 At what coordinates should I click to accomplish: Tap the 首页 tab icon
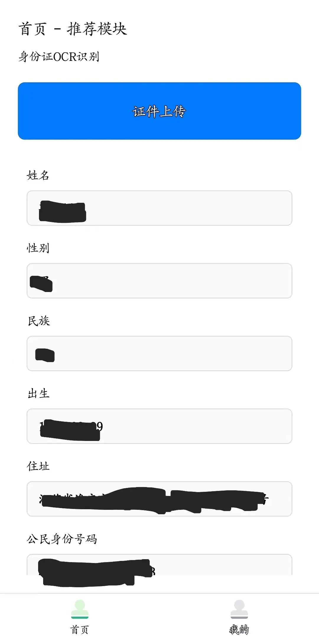point(80,609)
